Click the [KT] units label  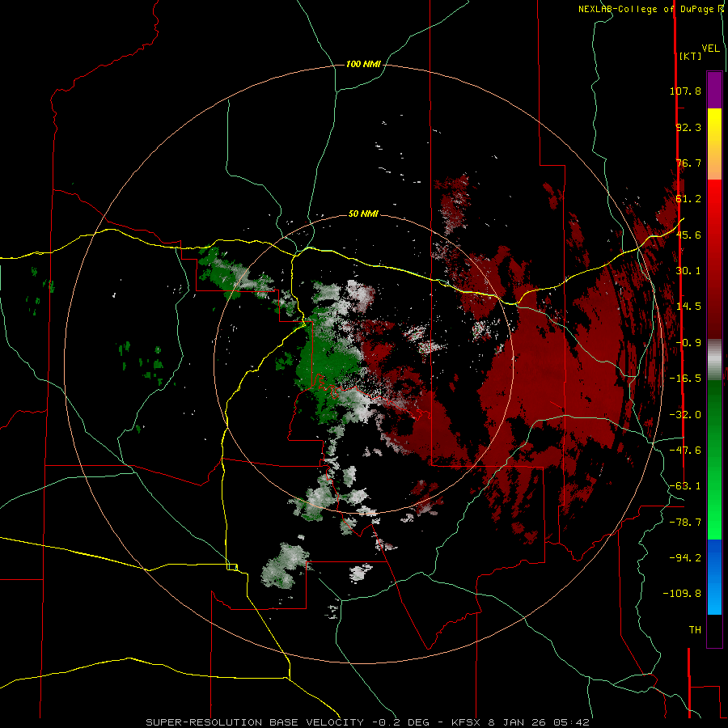pyautogui.click(x=690, y=56)
